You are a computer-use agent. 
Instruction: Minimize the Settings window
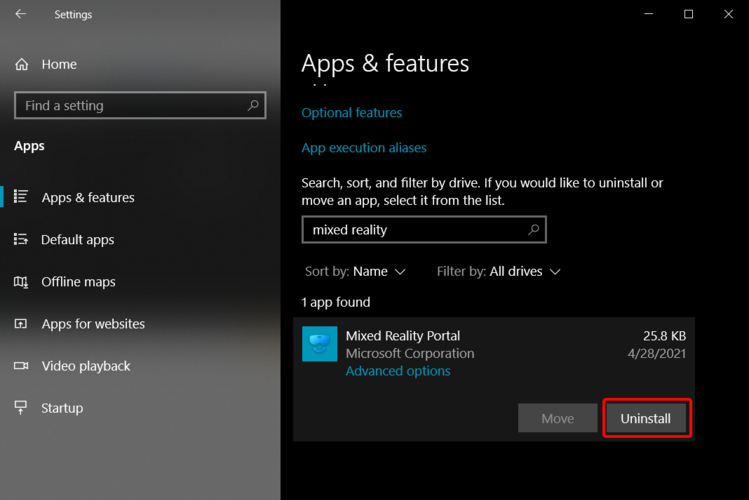pos(649,14)
